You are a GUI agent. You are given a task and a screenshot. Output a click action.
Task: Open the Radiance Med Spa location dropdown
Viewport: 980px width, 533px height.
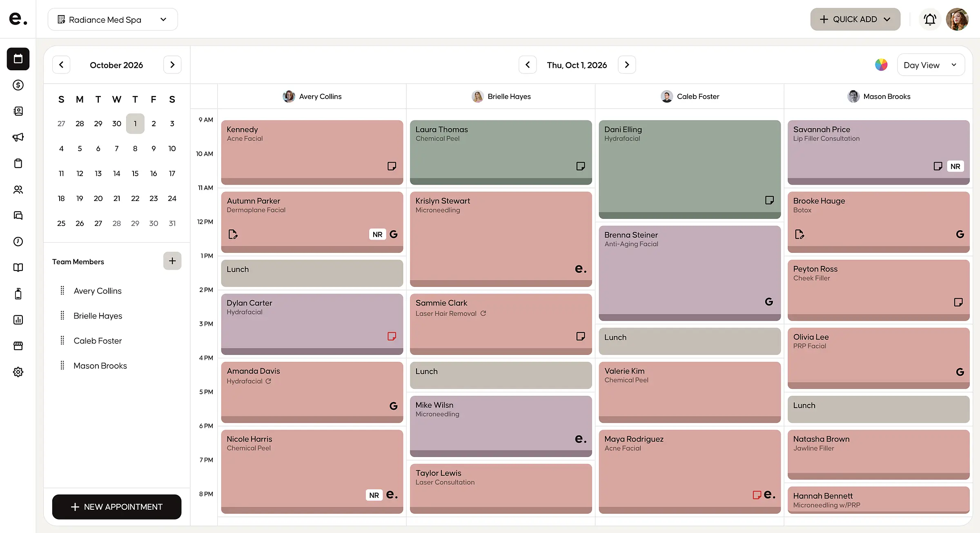113,19
